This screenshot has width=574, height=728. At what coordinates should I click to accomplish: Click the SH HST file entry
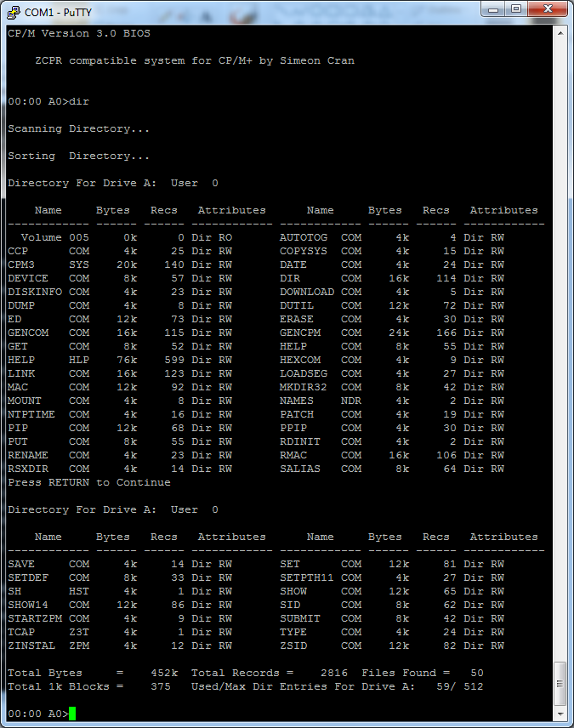(x=48, y=591)
